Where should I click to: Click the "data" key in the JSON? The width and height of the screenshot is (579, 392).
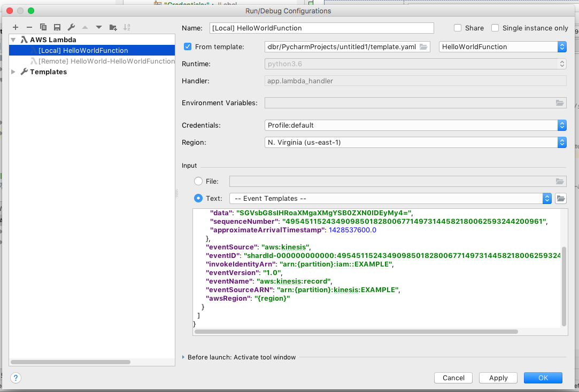221,213
